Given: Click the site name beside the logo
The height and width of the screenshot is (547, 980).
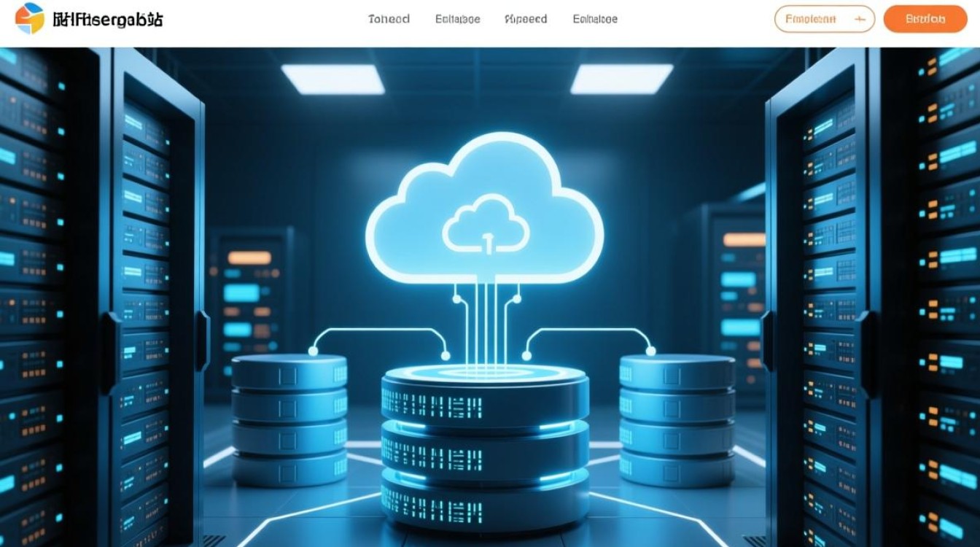Looking at the screenshot, I should point(108,20).
